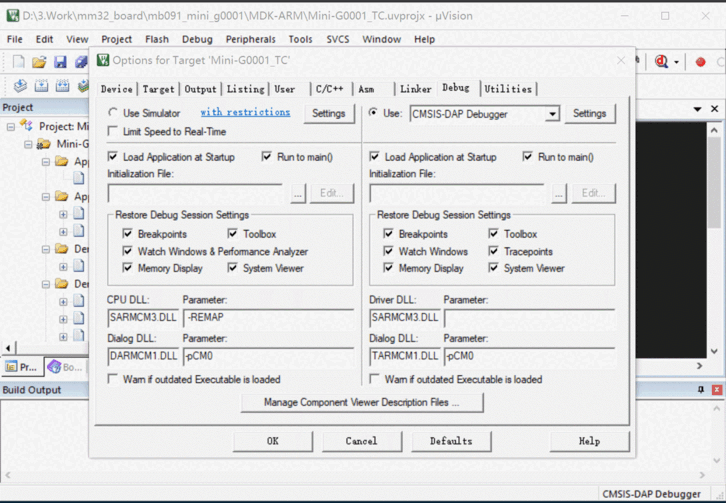Screen dimensions: 726x503
Task: Toggle right-side Tracepoints checkbox
Action: click(x=494, y=252)
